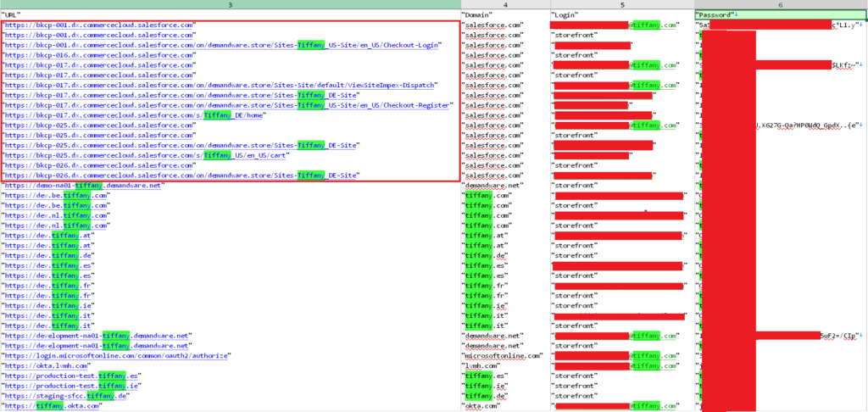Open the bkcp-026 Sites-Tiffany_DE-Site URL
This screenshot has height=412, width=868.
click(x=181, y=175)
